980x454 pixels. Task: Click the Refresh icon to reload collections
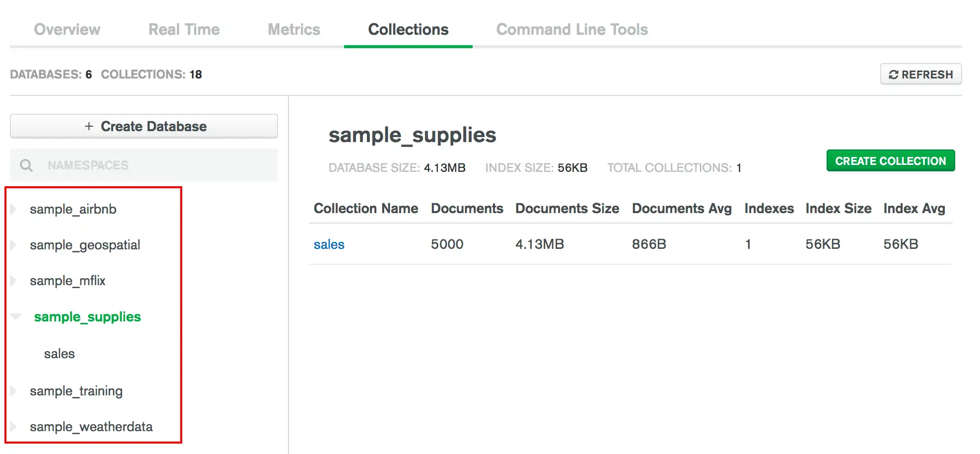[x=894, y=74]
